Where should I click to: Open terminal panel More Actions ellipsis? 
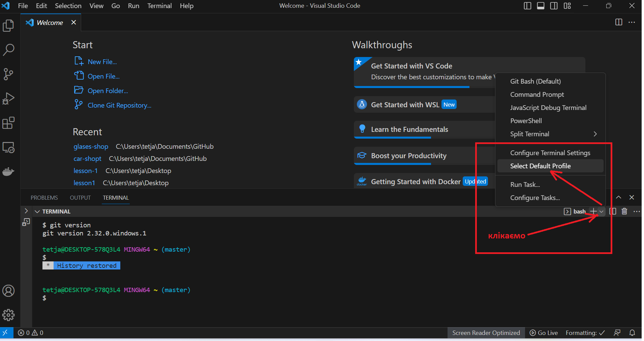click(x=637, y=211)
